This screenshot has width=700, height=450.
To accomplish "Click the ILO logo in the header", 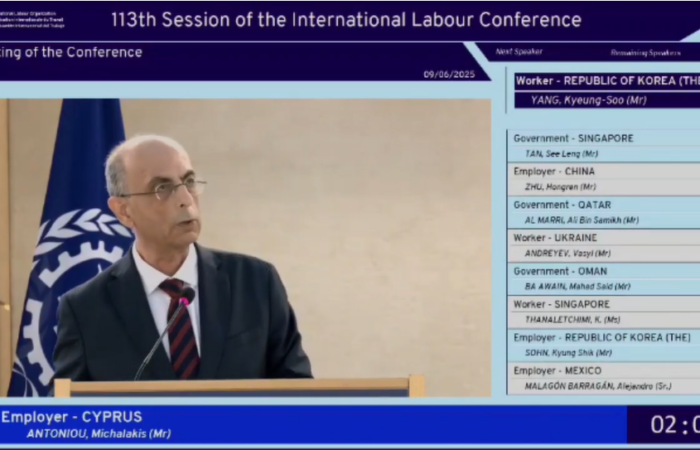I will [32, 20].
